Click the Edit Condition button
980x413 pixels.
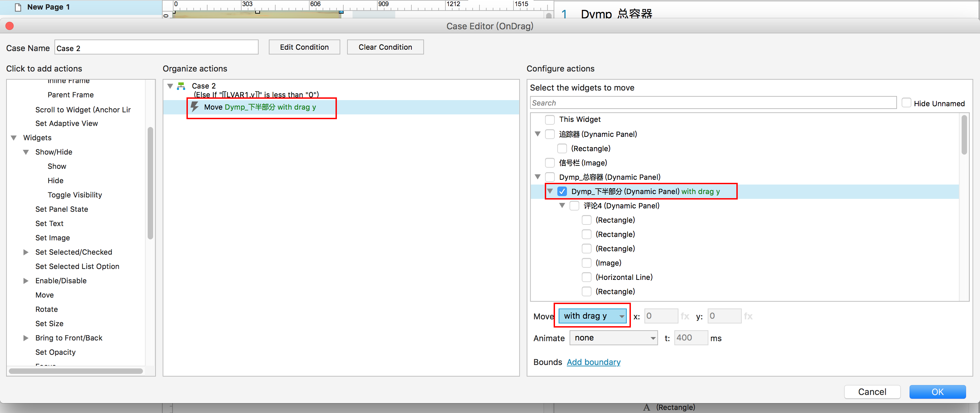pos(304,47)
